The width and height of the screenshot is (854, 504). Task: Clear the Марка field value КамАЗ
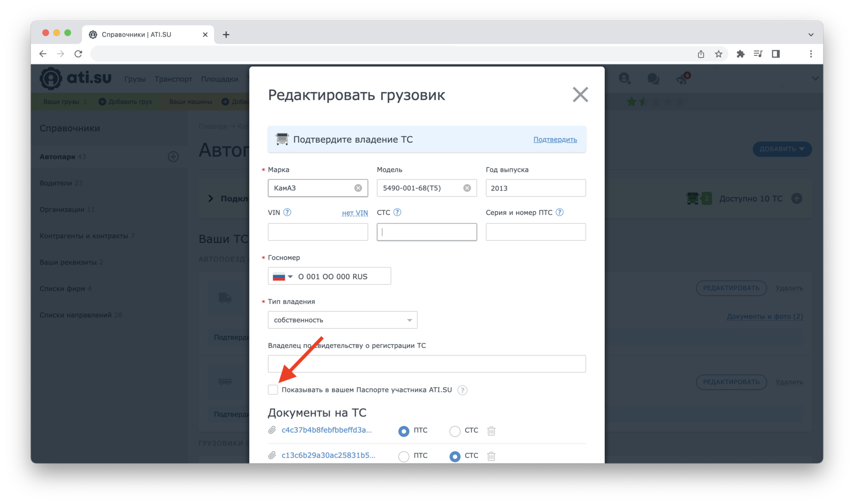[x=358, y=188]
